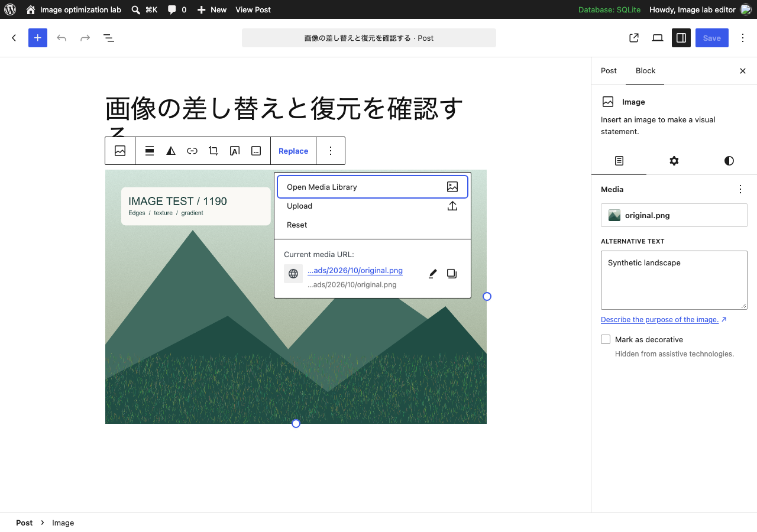Image resolution: width=757 pixels, height=532 pixels.
Task: Click View Post in admin bar
Action: click(253, 9)
